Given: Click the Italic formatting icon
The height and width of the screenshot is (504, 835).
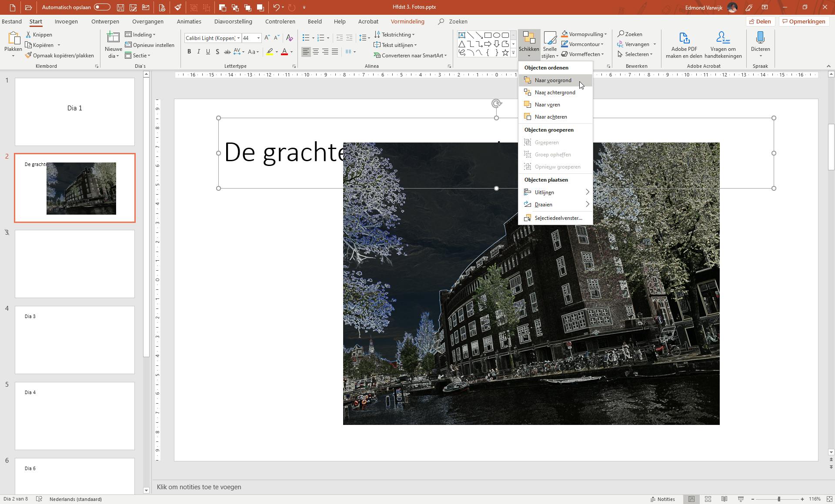Looking at the screenshot, I should [199, 52].
